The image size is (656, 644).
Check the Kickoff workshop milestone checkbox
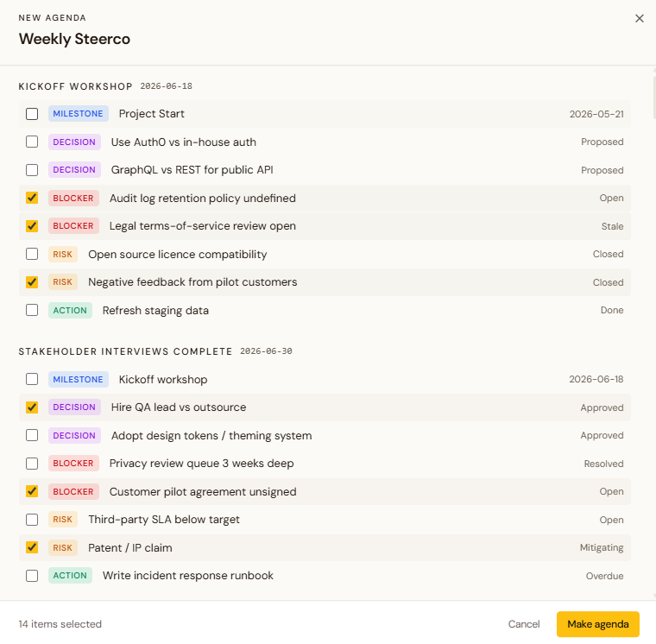point(32,379)
